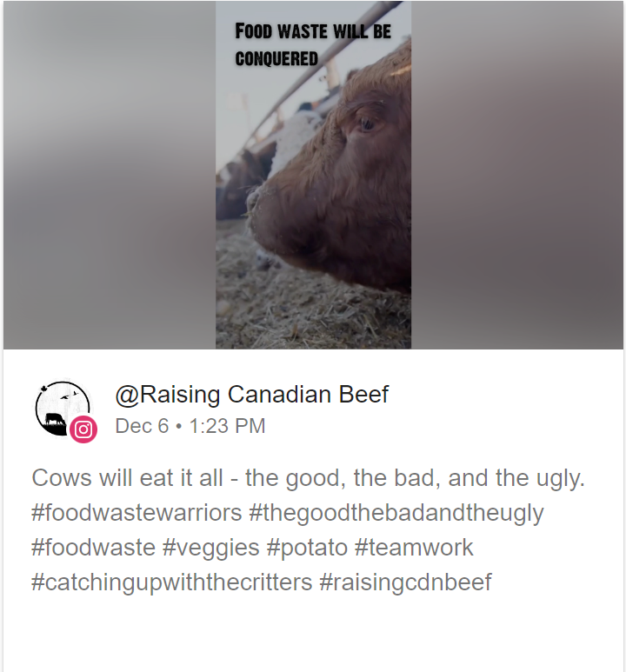Click the cow's eye in the video
Image resolution: width=626 pixels, height=672 pixels.
click(x=367, y=124)
